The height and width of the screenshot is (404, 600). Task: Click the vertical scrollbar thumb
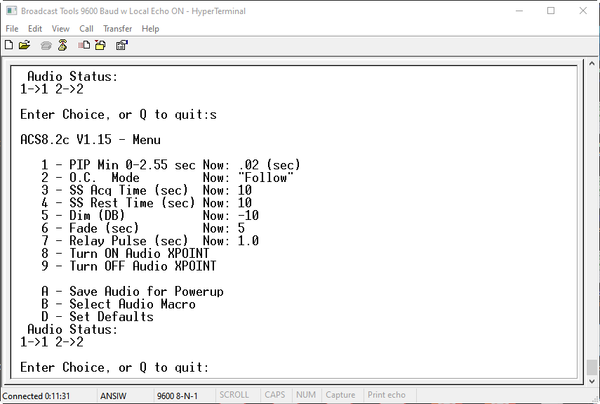click(592, 367)
